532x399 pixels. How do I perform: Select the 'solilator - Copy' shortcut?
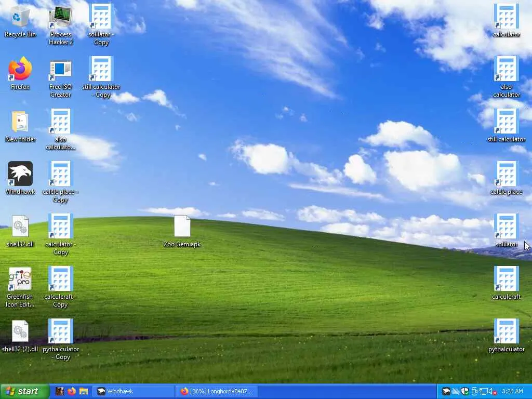(x=101, y=25)
